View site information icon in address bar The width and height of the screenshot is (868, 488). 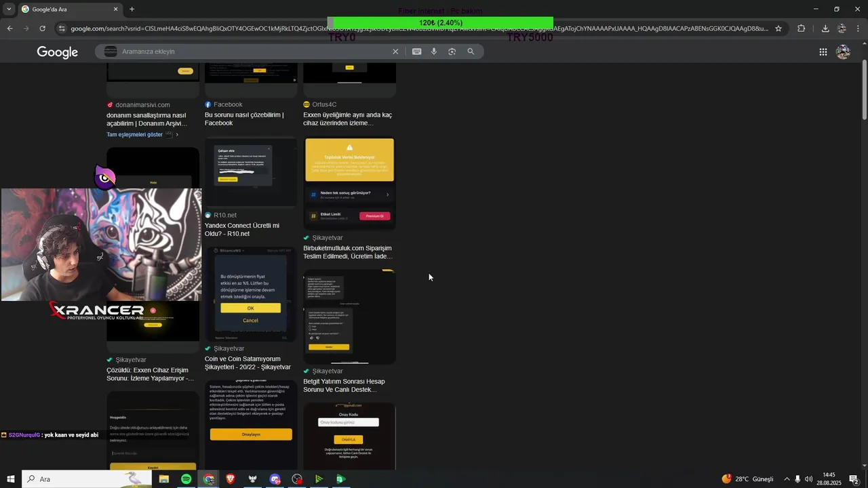(x=62, y=28)
